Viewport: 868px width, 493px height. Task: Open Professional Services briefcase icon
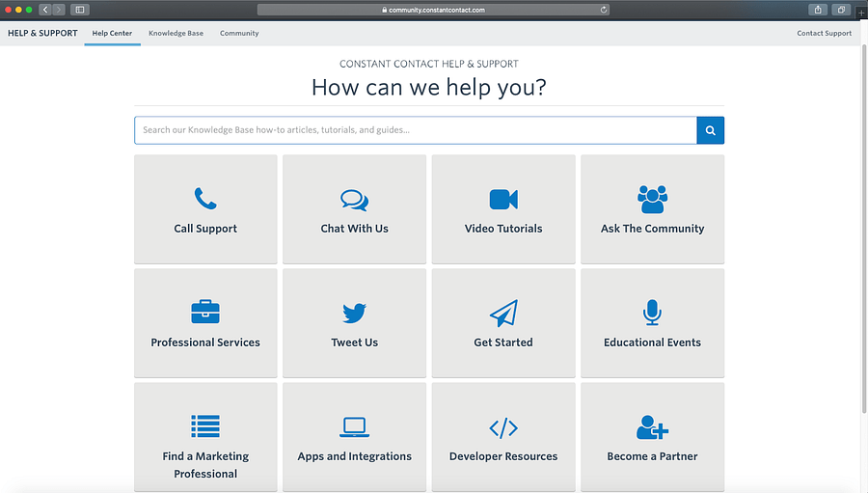pos(205,313)
